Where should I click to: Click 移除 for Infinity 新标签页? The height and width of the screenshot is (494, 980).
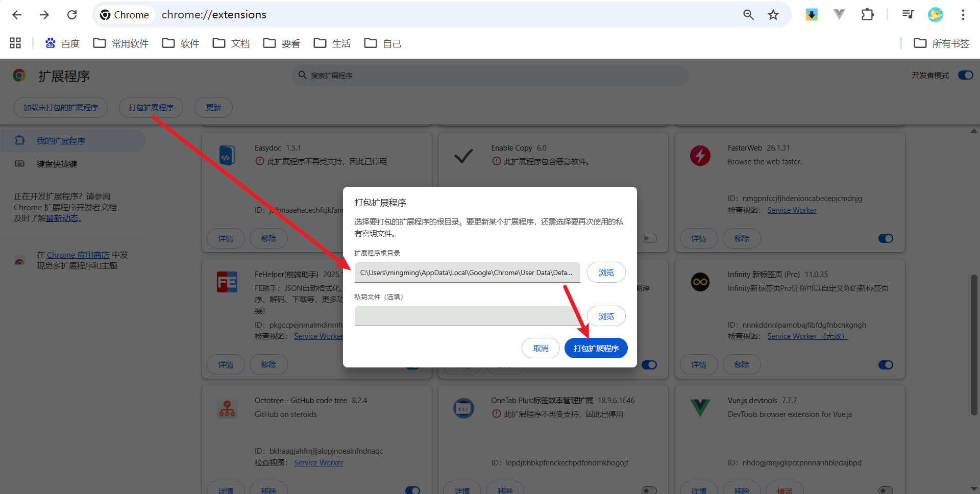[742, 365]
